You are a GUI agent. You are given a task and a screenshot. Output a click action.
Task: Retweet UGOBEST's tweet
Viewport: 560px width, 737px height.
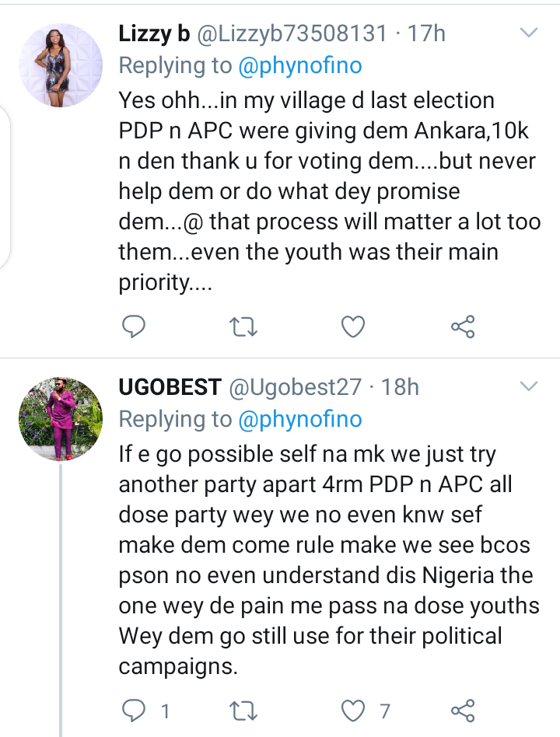click(x=244, y=710)
